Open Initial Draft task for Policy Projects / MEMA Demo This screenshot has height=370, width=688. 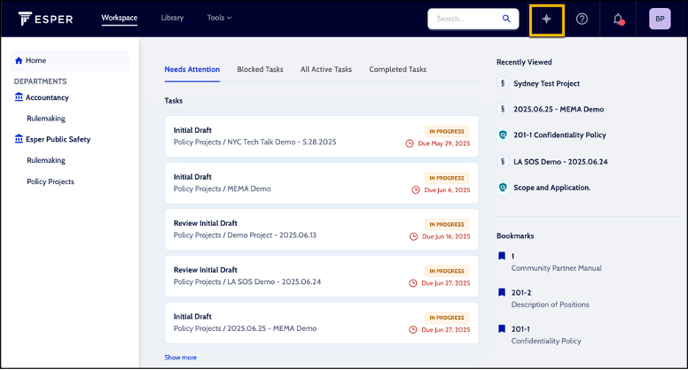[x=322, y=183]
